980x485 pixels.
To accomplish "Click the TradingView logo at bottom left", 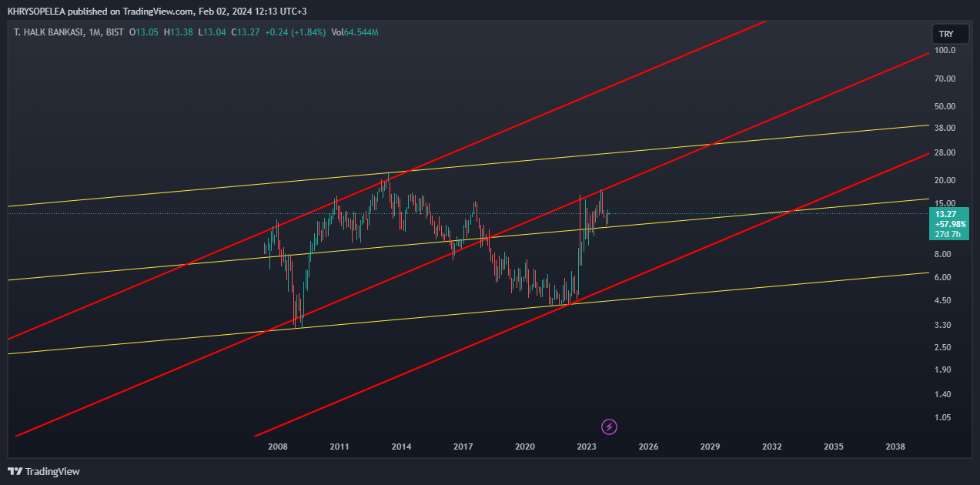I will click(44, 471).
